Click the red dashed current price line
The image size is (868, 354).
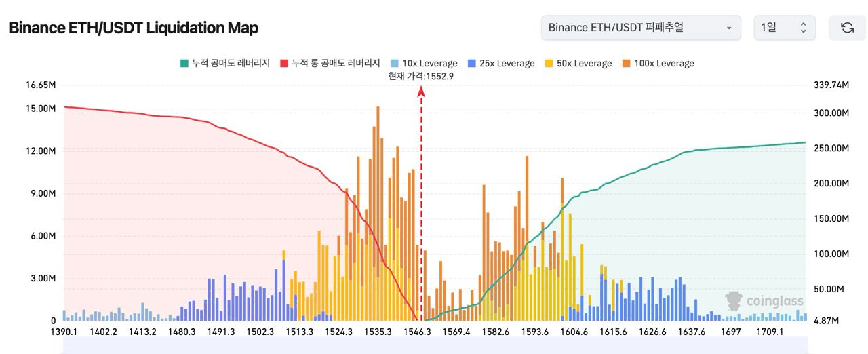421,203
